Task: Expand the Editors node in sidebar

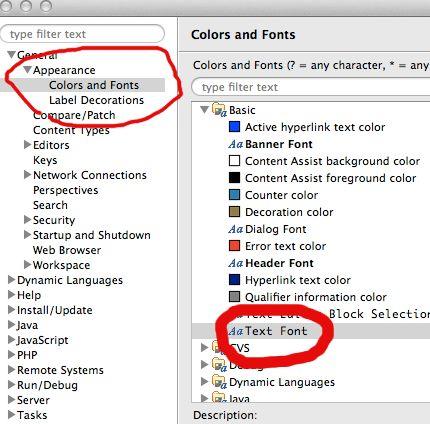Action: [x=28, y=145]
